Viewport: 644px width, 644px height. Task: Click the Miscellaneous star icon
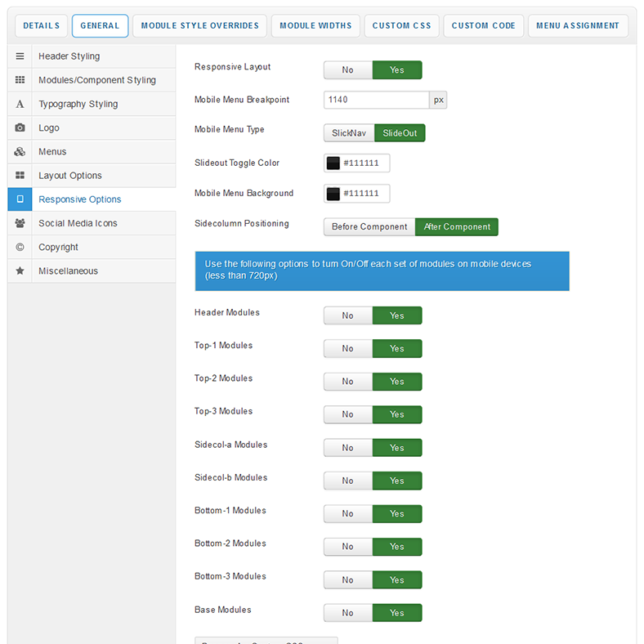[x=20, y=271]
